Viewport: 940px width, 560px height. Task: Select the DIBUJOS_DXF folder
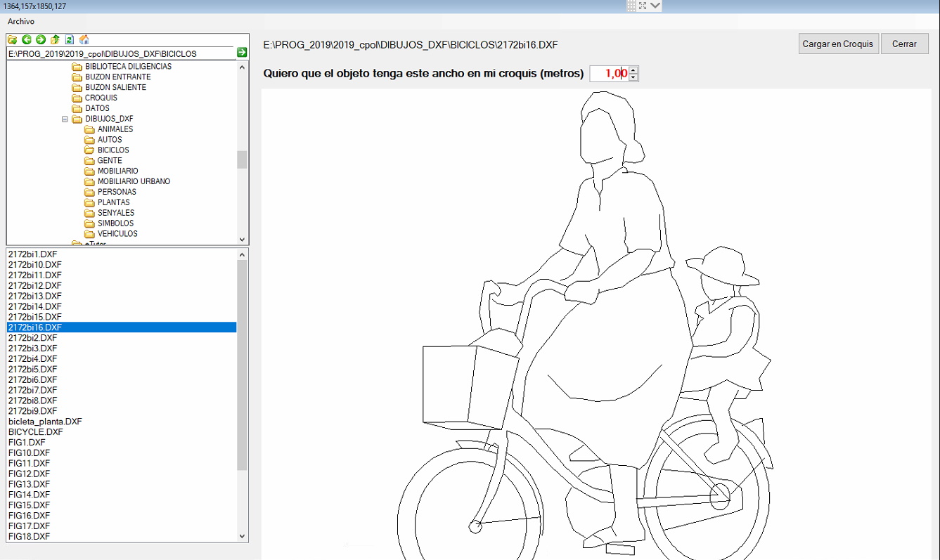coord(109,119)
